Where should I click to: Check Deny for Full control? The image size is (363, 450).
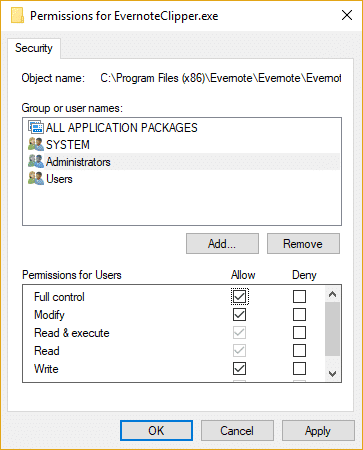(299, 296)
